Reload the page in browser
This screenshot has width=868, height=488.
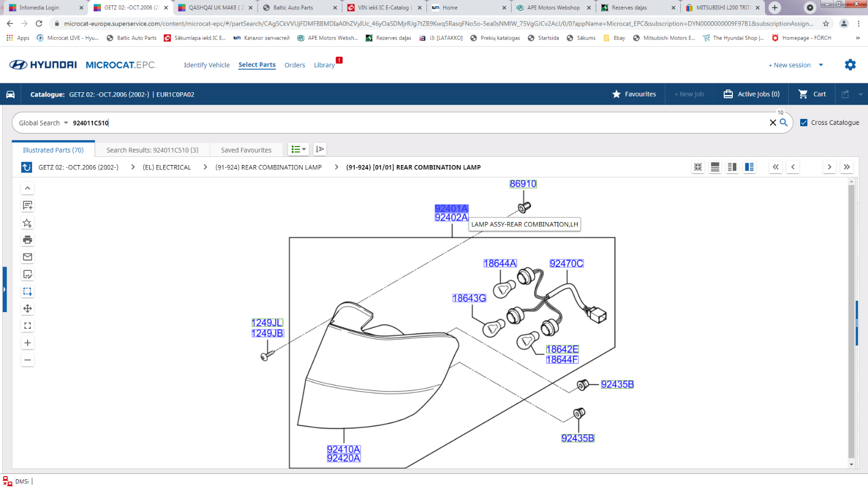(x=39, y=23)
